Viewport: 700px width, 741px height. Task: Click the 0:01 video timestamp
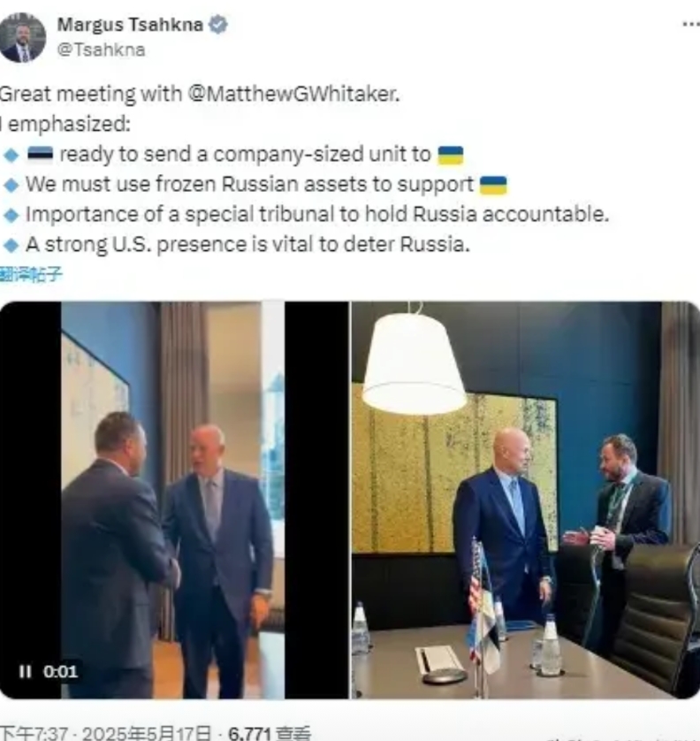point(60,671)
